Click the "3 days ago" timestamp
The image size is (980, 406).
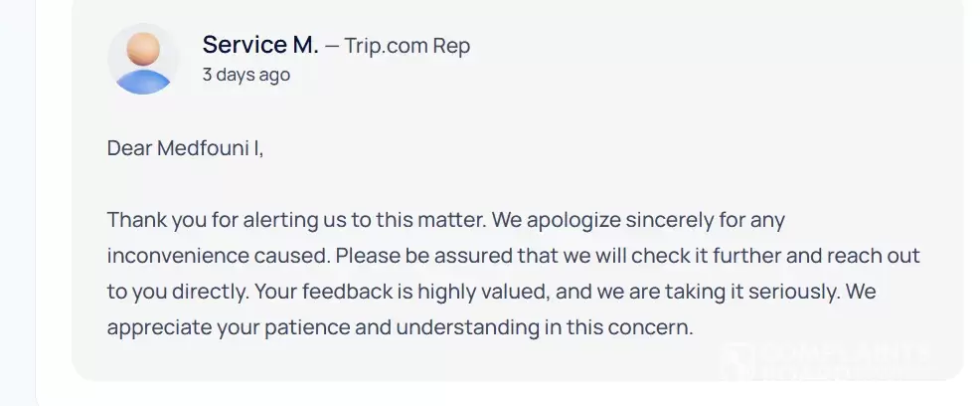pos(245,75)
